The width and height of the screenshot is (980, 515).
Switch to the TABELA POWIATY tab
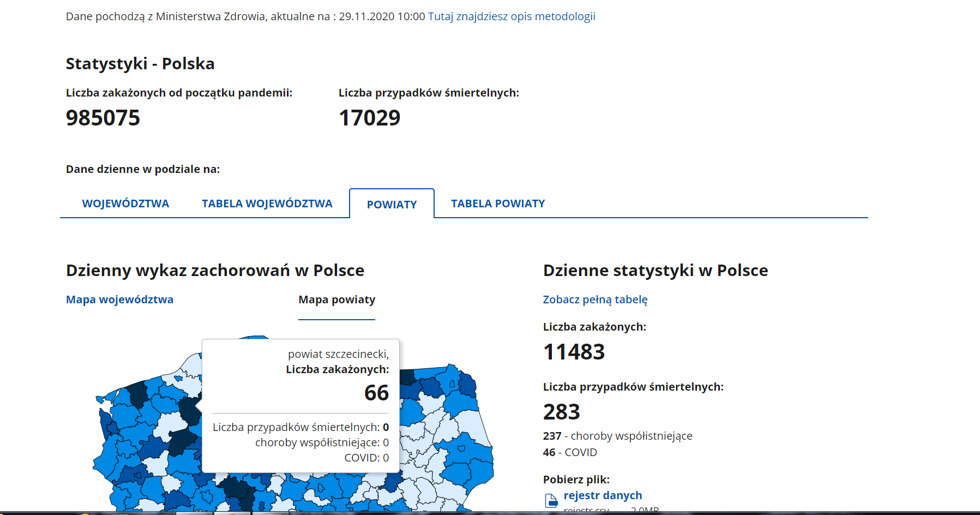(497, 203)
